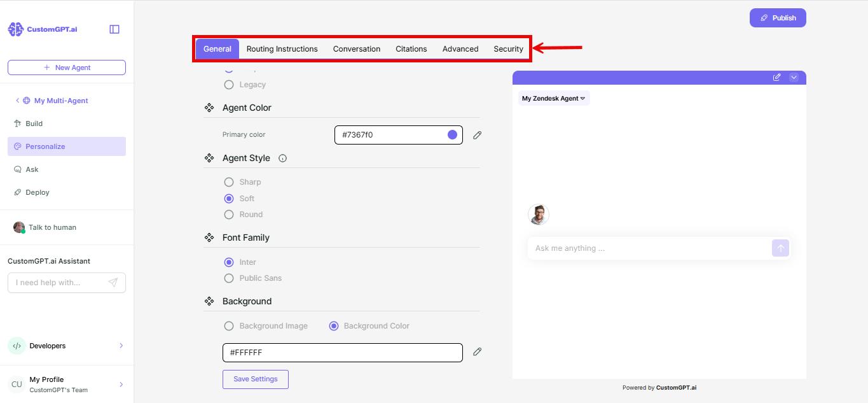Click the send arrow in chat preview
868x403 pixels.
click(781, 248)
